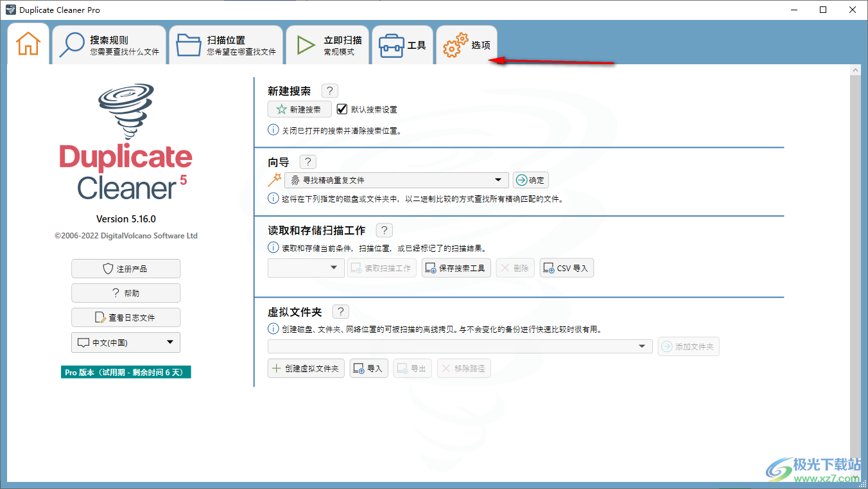Open the 中文(中国) language dropdown

126,342
